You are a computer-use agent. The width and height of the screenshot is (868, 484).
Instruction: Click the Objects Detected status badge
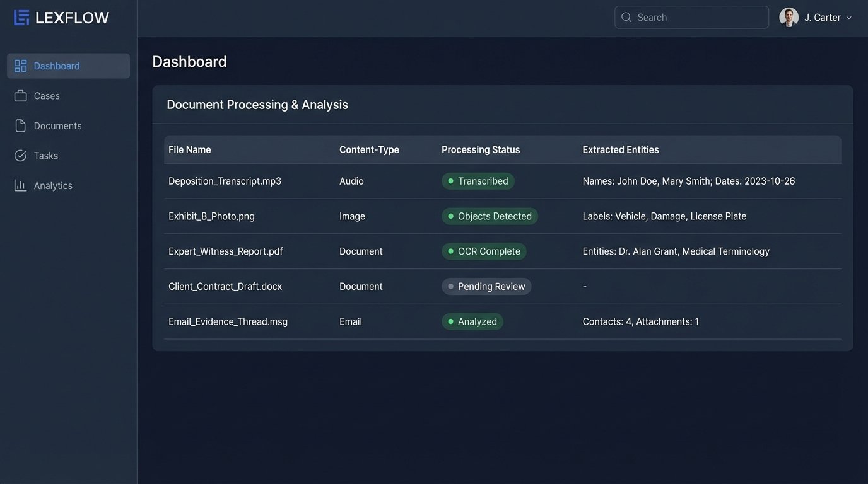tap(490, 217)
